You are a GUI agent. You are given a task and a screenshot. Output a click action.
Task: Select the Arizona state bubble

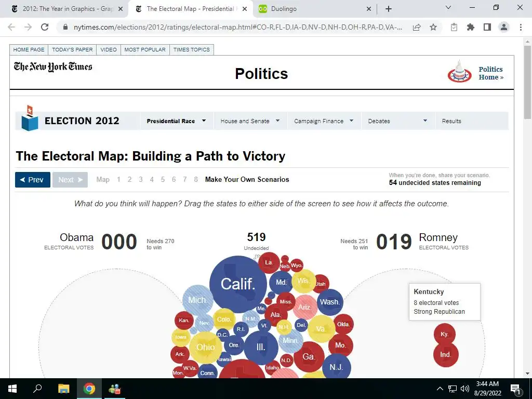(305, 308)
